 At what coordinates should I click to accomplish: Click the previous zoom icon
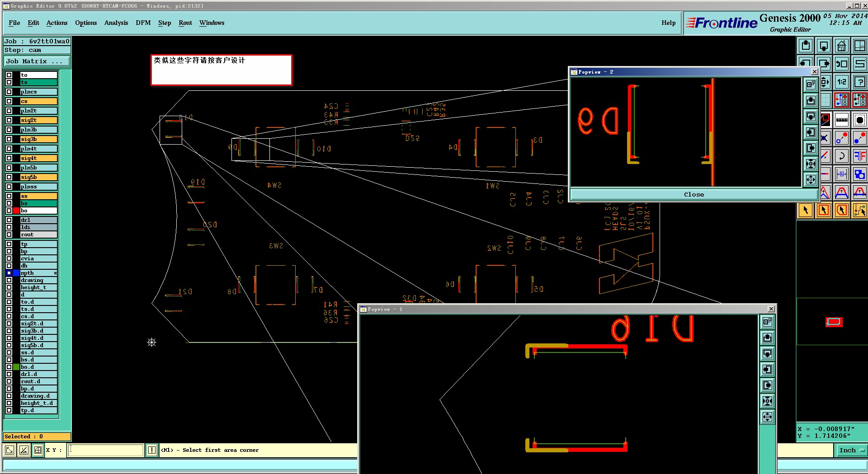point(842,64)
